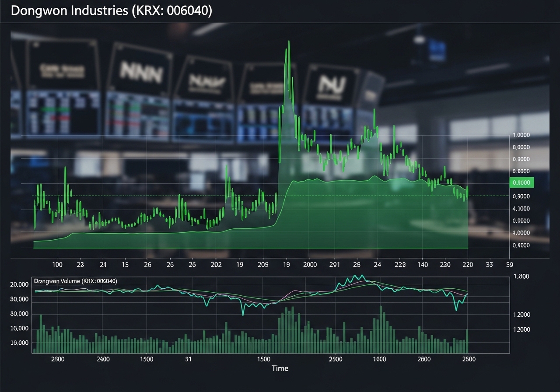Click the 230 label on price time axis
This screenshot has width=560, height=392.
pyautogui.click(x=445, y=265)
